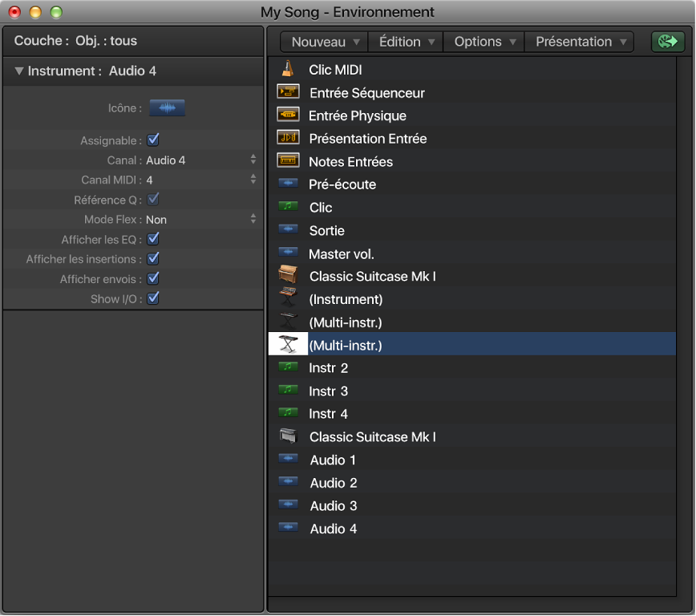Select the Master vol. object in list
Viewport: 696px width, 616px height.
pyautogui.click(x=342, y=253)
